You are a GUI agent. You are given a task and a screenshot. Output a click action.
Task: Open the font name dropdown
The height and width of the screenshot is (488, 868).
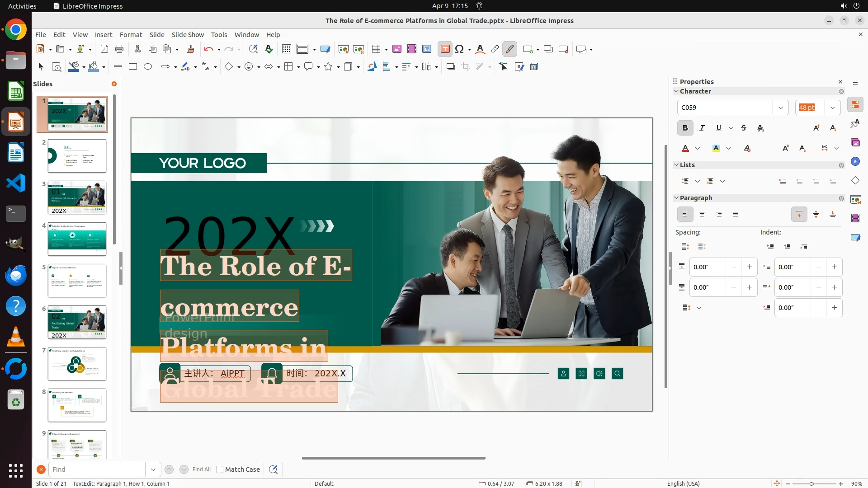[x=780, y=108]
